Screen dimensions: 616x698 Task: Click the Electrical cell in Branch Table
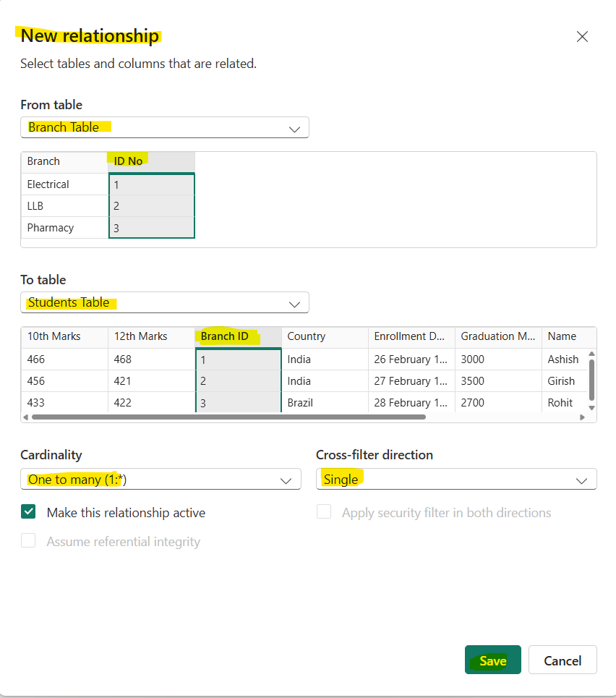click(x=48, y=184)
